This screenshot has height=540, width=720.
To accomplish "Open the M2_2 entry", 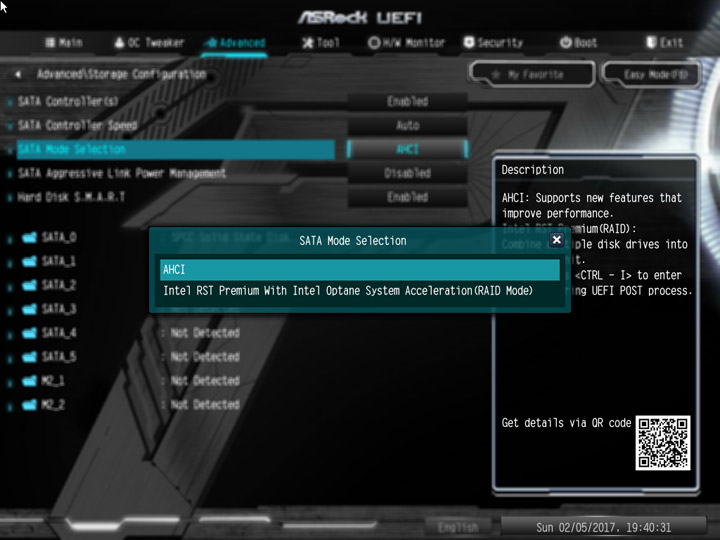I will (53, 405).
